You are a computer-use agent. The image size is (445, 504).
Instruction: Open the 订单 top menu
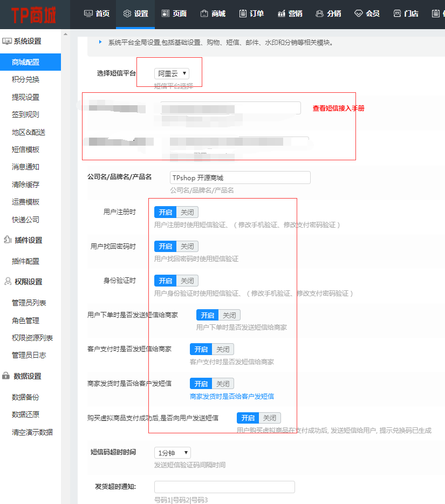(x=251, y=13)
